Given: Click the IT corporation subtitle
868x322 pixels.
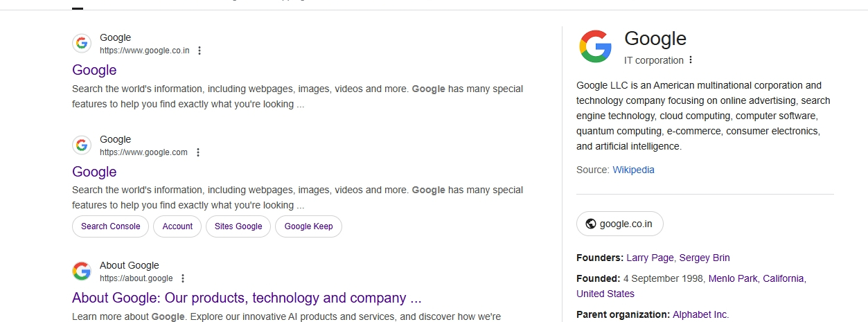Looking at the screenshot, I should tap(654, 60).
